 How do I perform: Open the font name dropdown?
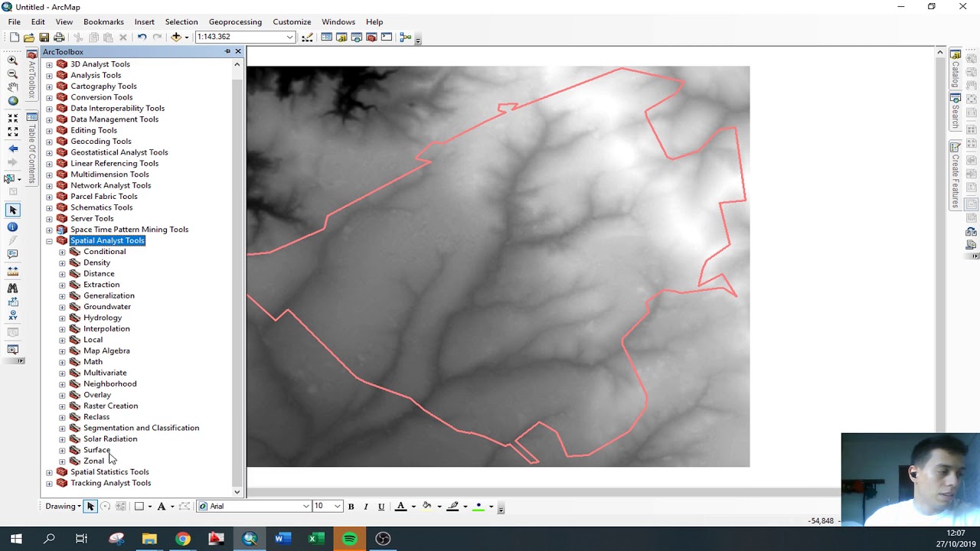pyautogui.click(x=305, y=506)
